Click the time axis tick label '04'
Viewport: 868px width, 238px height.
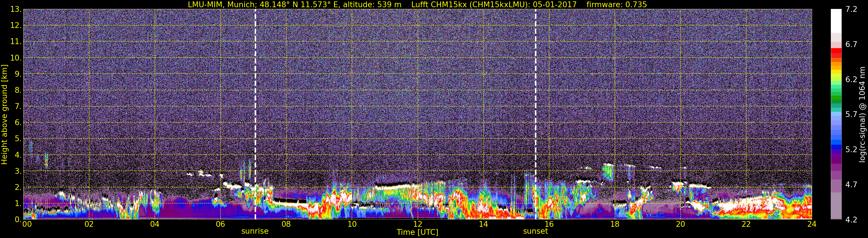click(x=155, y=224)
